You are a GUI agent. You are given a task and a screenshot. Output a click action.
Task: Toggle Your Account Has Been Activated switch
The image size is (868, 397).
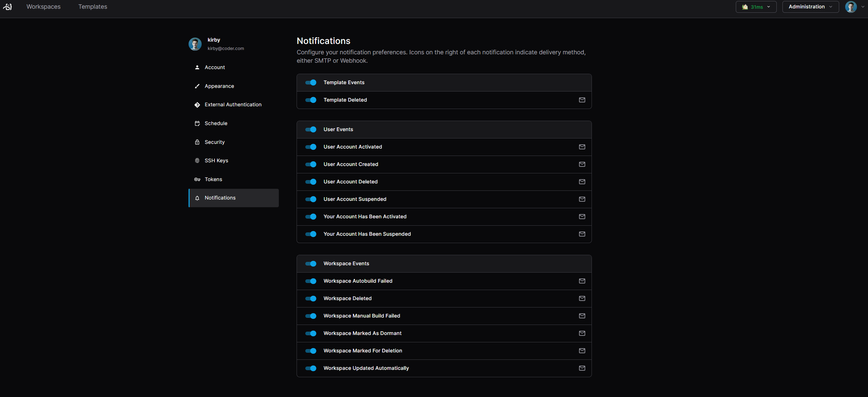pyautogui.click(x=311, y=217)
